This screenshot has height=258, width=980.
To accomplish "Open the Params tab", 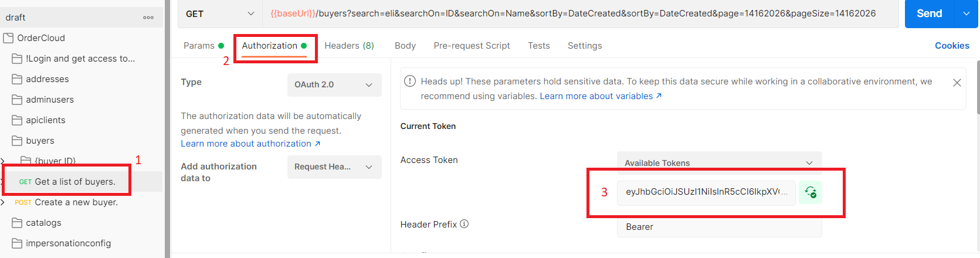I will [199, 46].
